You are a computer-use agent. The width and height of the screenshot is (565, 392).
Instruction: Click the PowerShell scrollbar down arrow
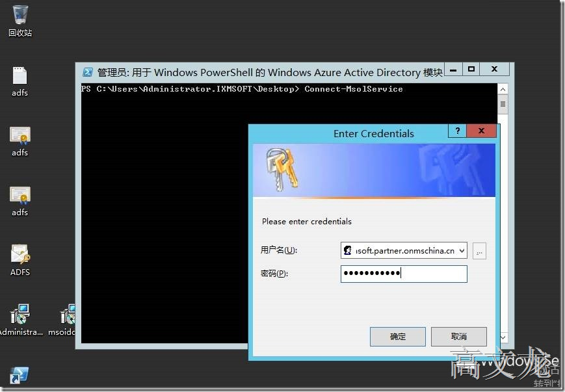(503, 337)
